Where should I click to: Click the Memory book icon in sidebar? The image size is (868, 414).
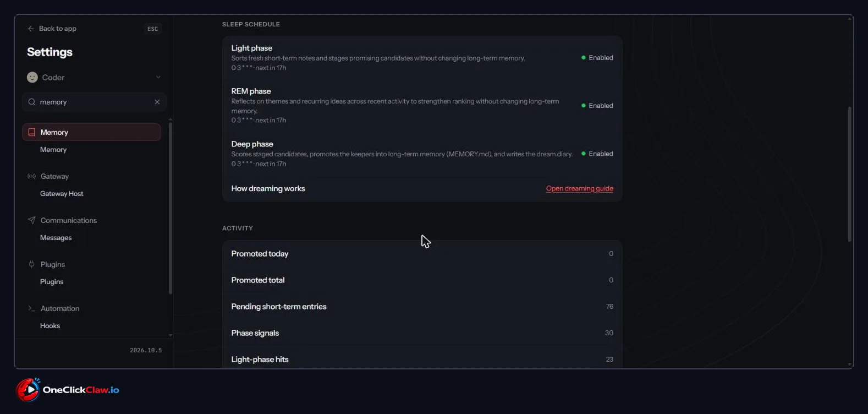pyautogui.click(x=32, y=132)
